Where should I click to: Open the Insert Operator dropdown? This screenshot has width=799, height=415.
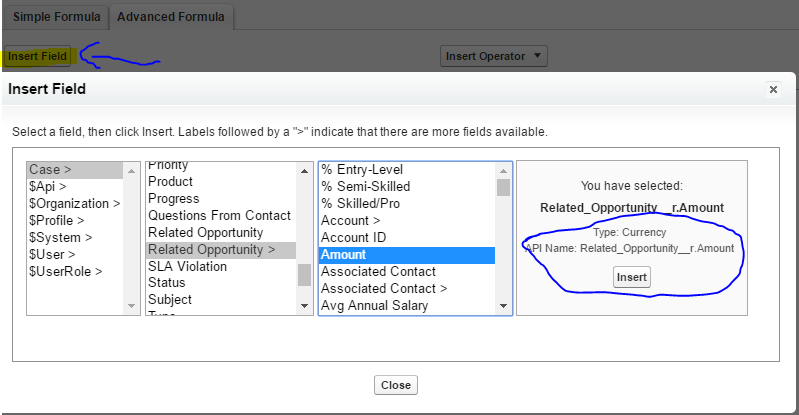pyautogui.click(x=494, y=57)
